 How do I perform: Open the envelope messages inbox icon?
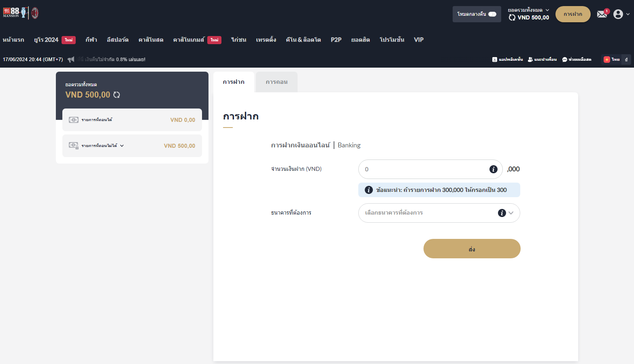pos(602,14)
